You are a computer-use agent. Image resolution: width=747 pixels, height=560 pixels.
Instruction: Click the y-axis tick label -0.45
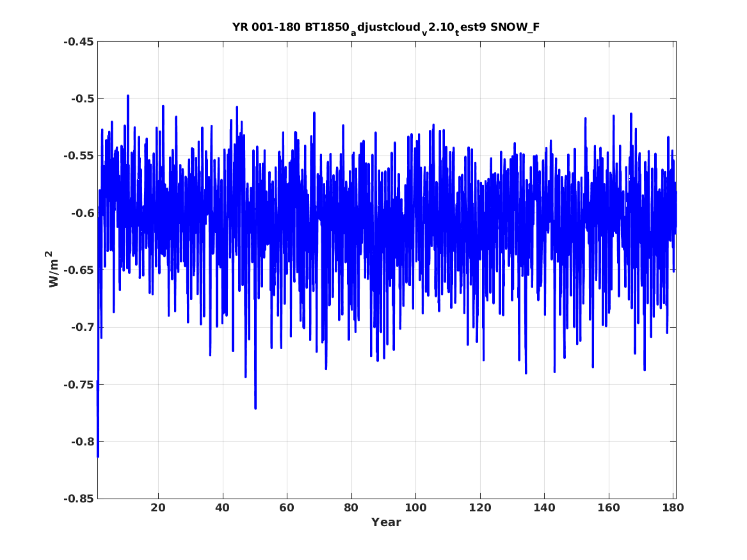click(x=79, y=42)
